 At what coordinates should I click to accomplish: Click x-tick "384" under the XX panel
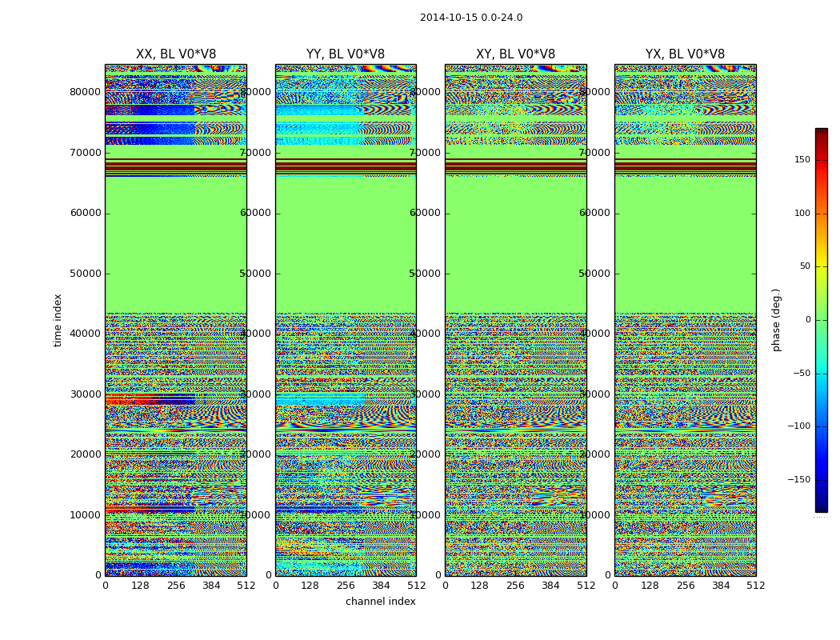pos(211,586)
